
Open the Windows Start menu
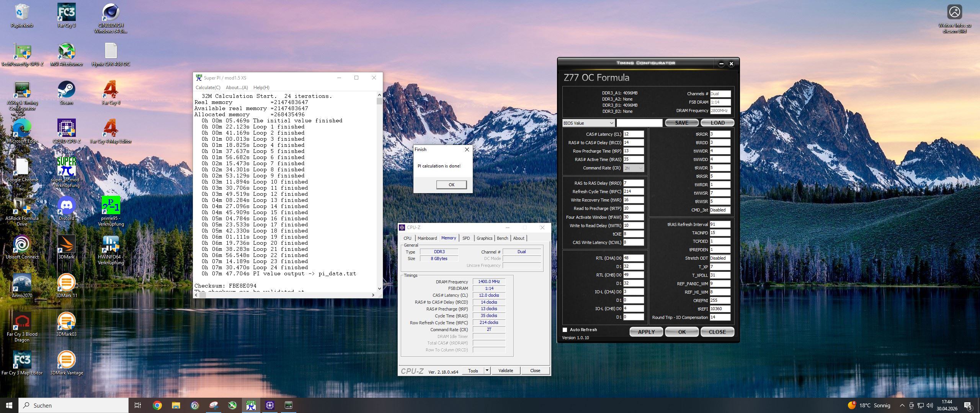coord(9,405)
